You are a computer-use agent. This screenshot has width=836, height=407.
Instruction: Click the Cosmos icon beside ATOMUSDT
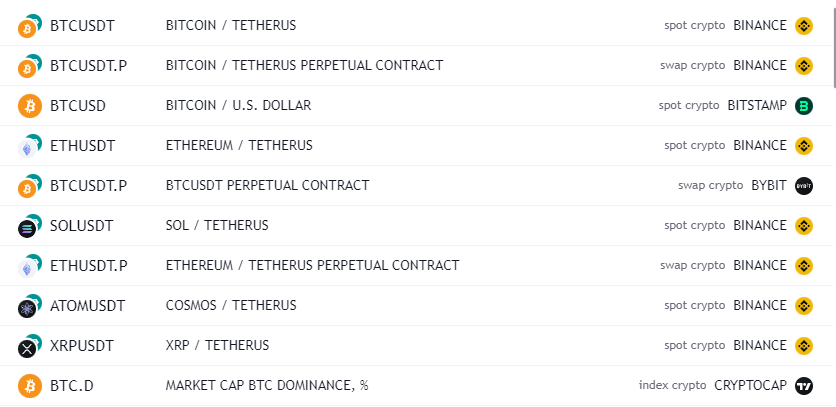pos(28,307)
